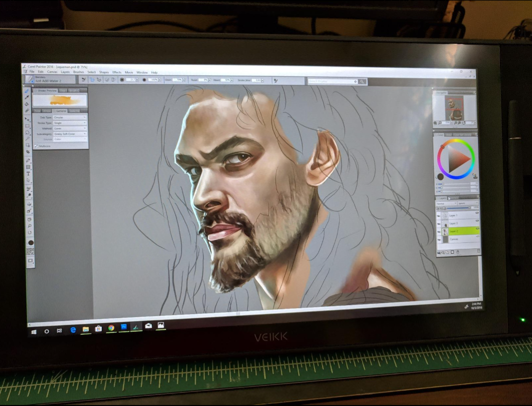The width and height of the screenshot is (532, 406).
Task: Open Google Chrome from the taskbar
Action: (111, 328)
